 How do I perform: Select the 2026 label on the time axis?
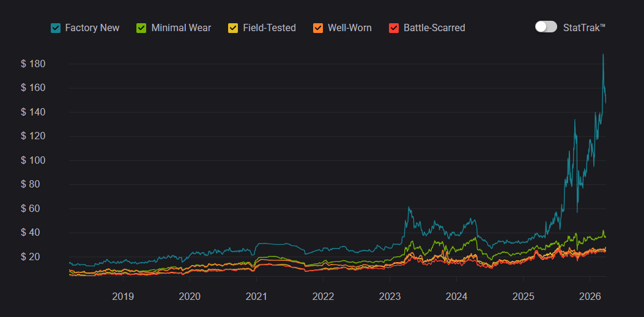[x=590, y=297]
